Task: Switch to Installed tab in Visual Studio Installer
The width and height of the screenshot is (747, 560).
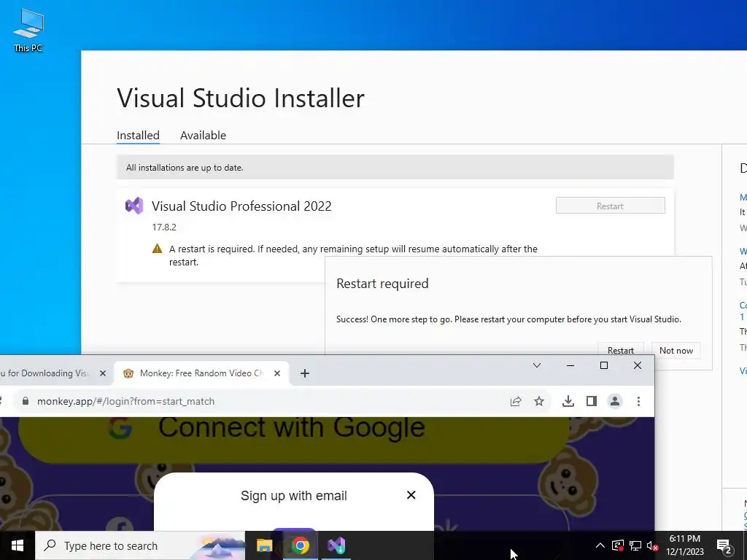Action: [138, 135]
